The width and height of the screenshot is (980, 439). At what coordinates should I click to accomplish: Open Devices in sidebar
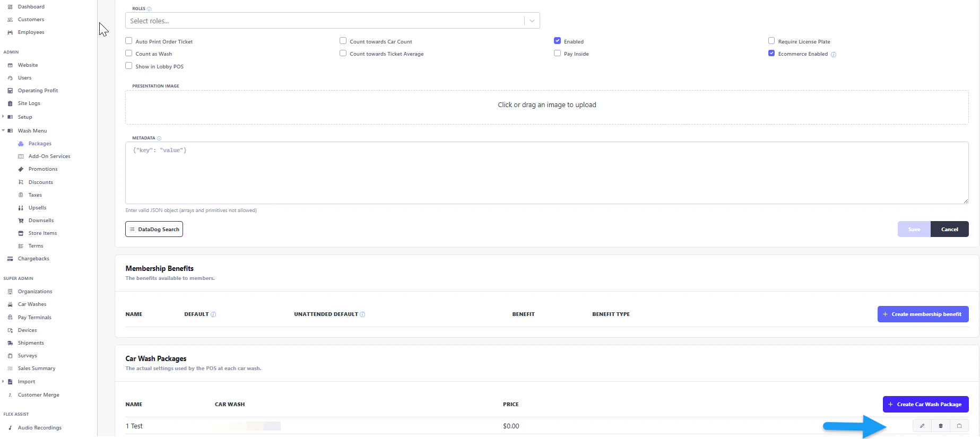(x=27, y=330)
